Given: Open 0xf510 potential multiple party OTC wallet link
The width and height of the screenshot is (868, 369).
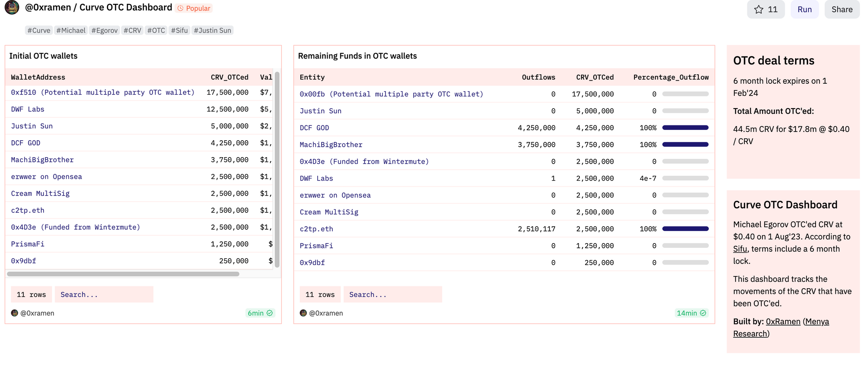Looking at the screenshot, I should tap(102, 92).
